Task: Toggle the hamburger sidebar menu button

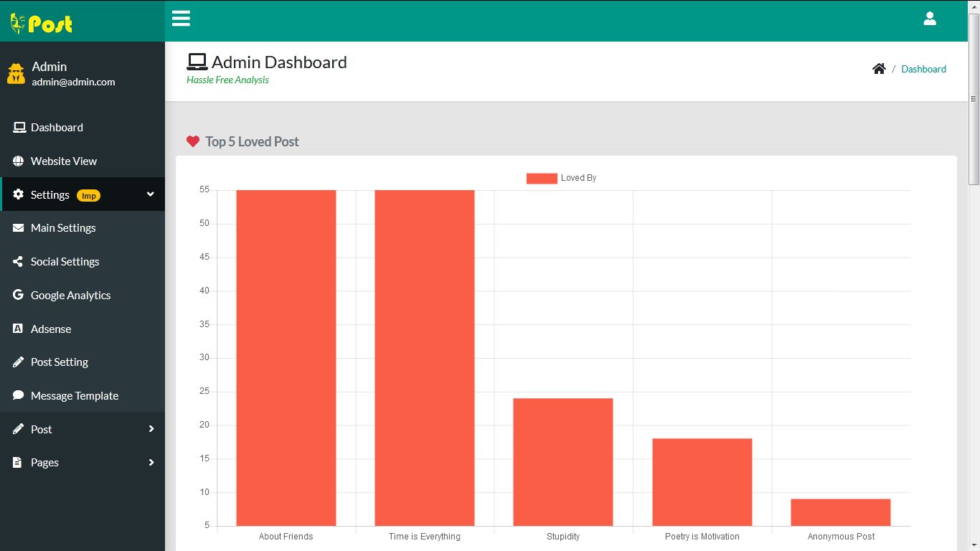Action: (x=181, y=19)
